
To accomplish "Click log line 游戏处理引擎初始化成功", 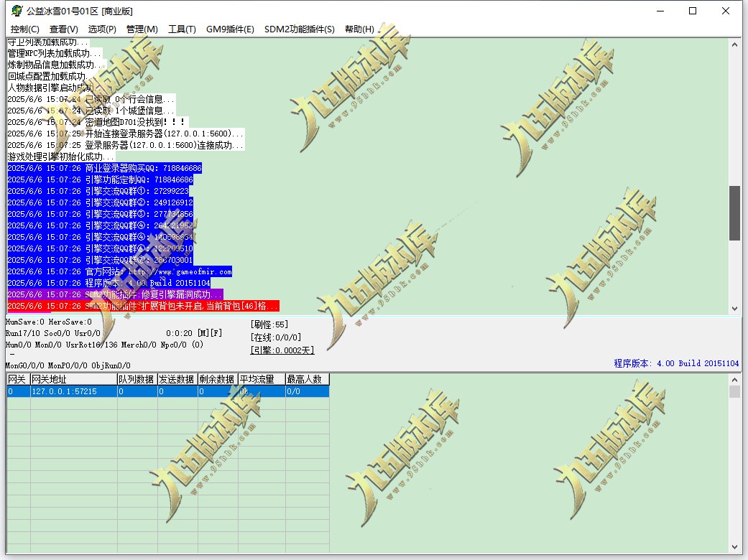I will coord(61,157).
